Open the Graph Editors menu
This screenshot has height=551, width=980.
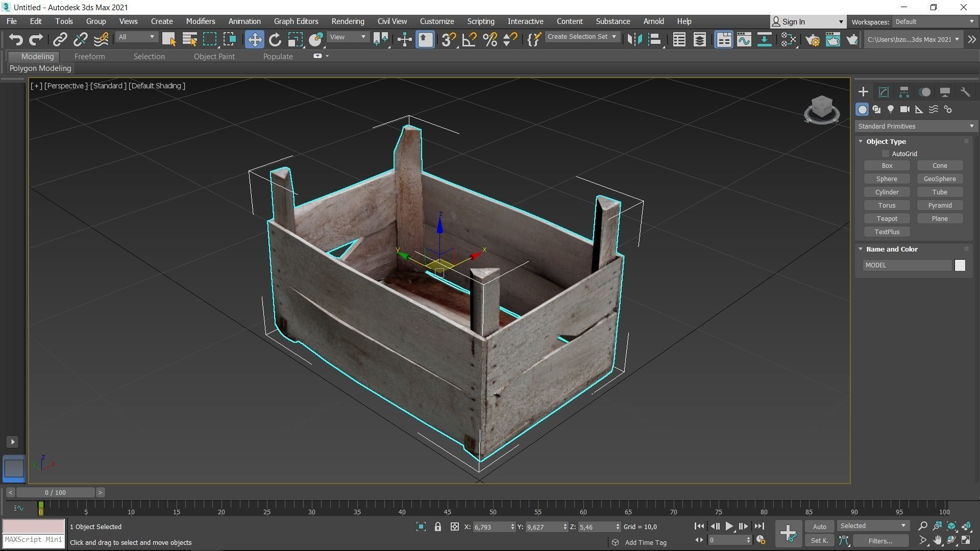pos(296,21)
